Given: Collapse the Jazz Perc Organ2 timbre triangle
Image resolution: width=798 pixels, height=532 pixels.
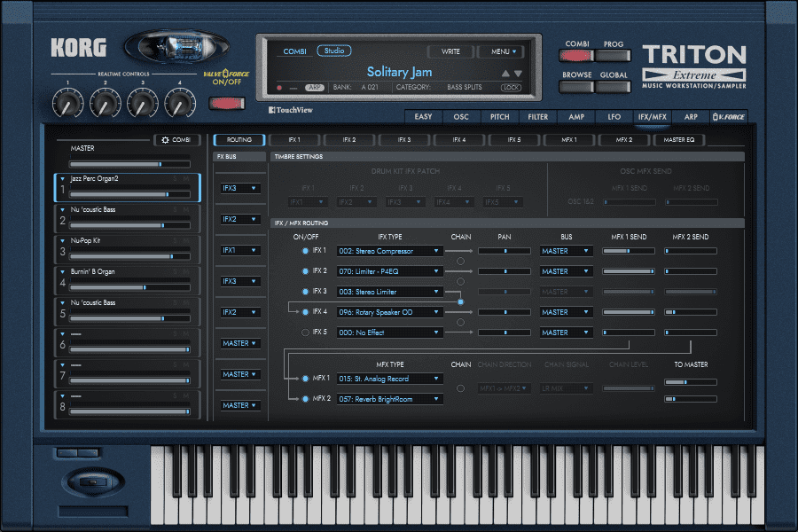Looking at the screenshot, I should [x=62, y=179].
